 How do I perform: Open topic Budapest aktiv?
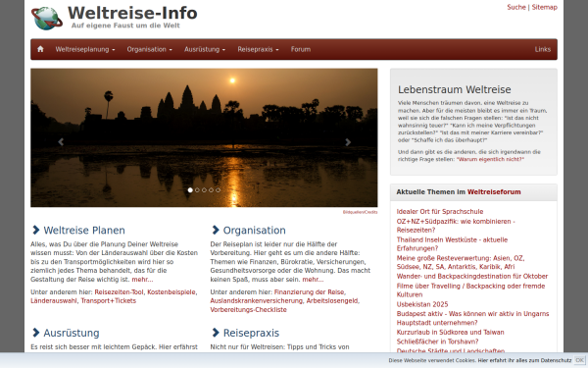(x=472, y=318)
